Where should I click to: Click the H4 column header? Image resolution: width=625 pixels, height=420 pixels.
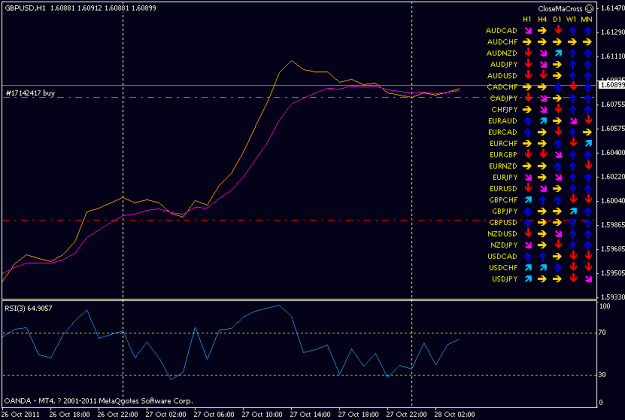[542, 19]
